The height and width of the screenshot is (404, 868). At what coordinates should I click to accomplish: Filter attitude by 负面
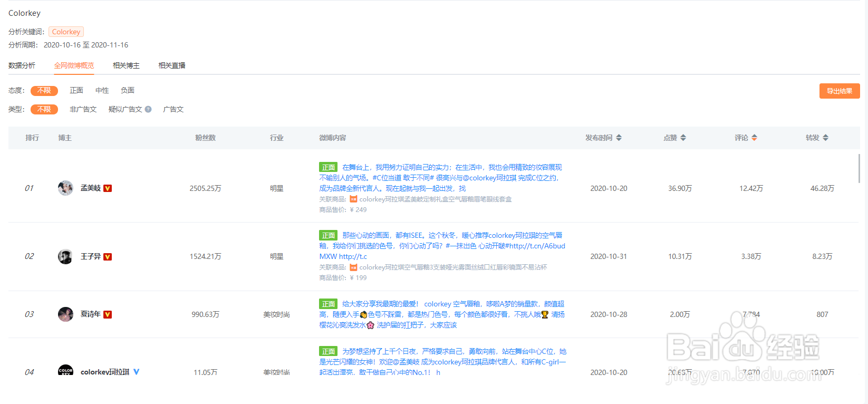[128, 91]
